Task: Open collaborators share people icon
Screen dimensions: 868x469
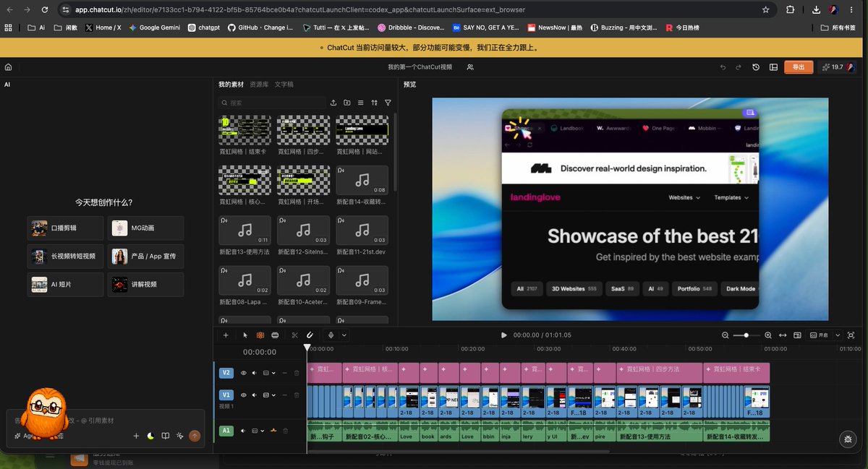Action: coord(470,67)
